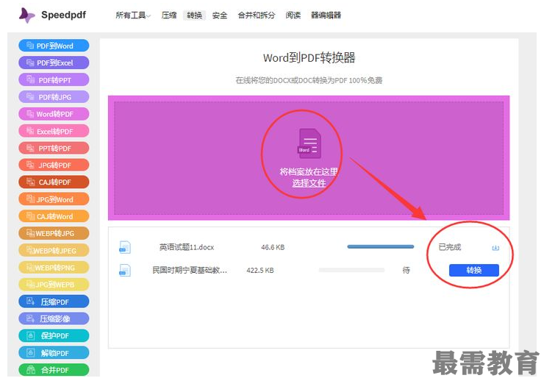544x392 pixels.
Task: Click the Word到PDF转换器 heading
Action: (x=309, y=57)
